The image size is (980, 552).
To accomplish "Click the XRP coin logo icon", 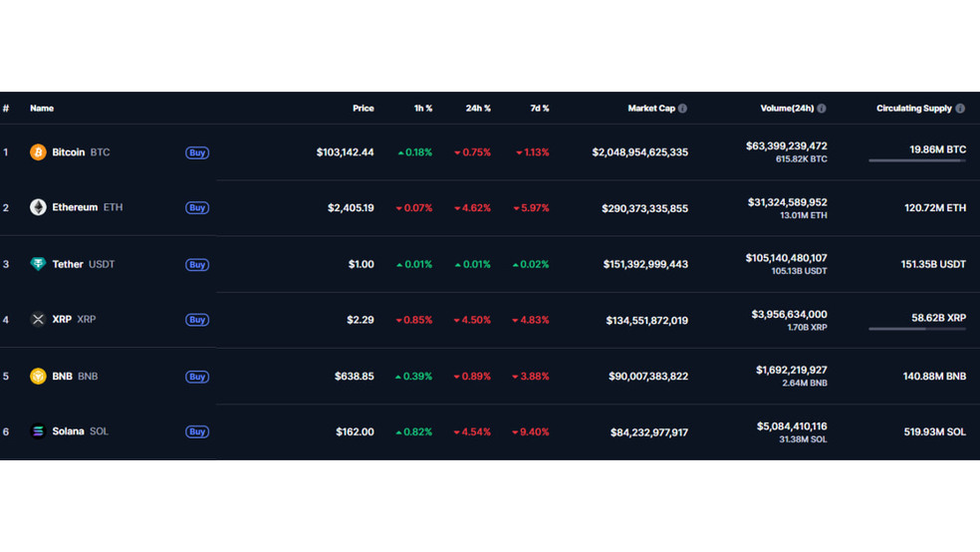I will [38, 320].
